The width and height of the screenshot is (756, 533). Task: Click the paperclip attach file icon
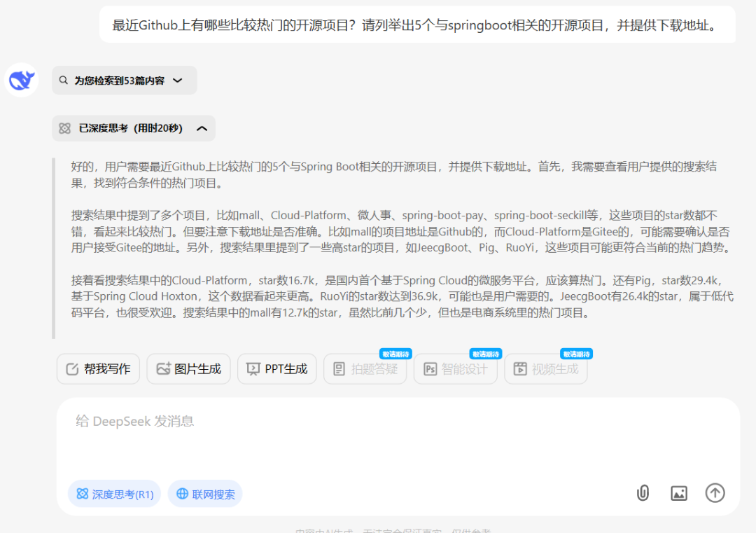pos(643,493)
